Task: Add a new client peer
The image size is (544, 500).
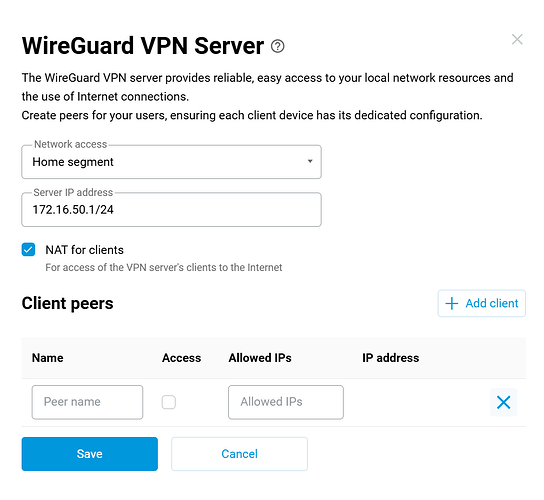Action: 482,303
